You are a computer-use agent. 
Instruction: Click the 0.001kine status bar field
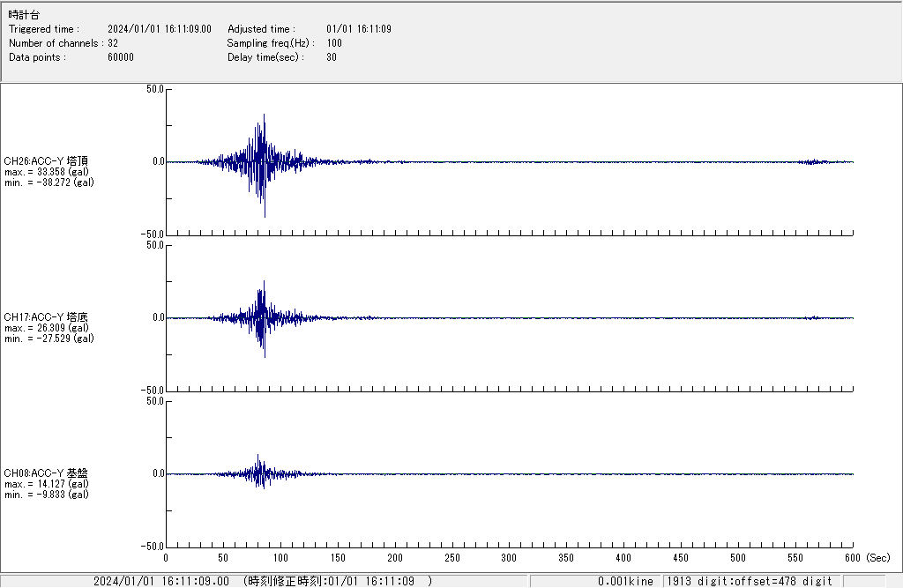625,581
